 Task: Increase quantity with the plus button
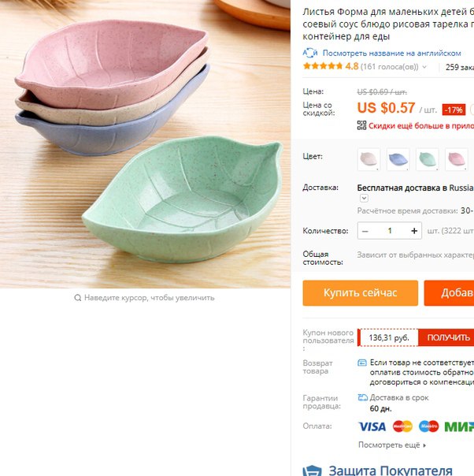(414, 231)
